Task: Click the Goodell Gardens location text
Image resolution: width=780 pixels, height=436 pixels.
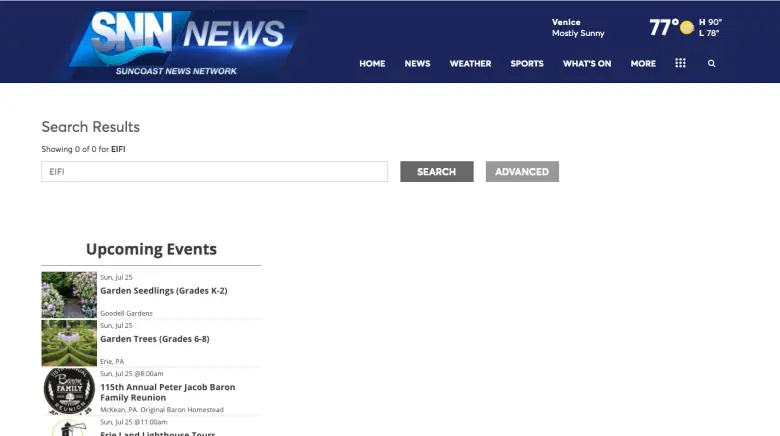Action: click(x=126, y=313)
